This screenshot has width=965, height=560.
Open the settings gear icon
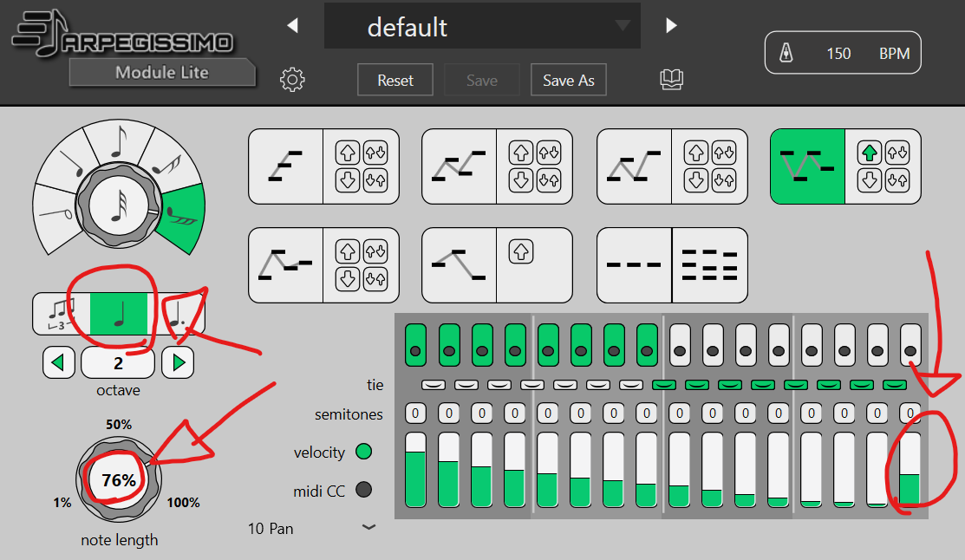point(292,80)
